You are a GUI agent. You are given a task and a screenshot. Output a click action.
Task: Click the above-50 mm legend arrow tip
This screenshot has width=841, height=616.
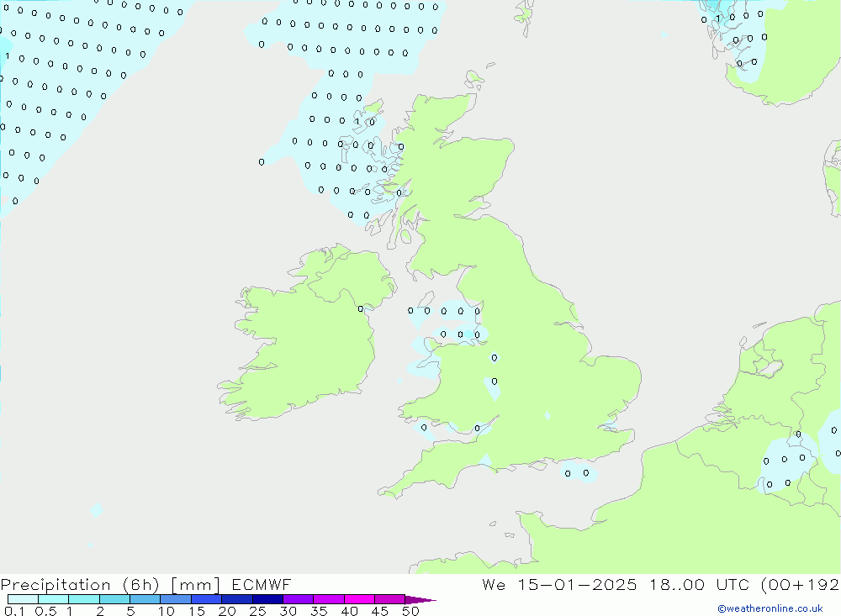(x=420, y=600)
